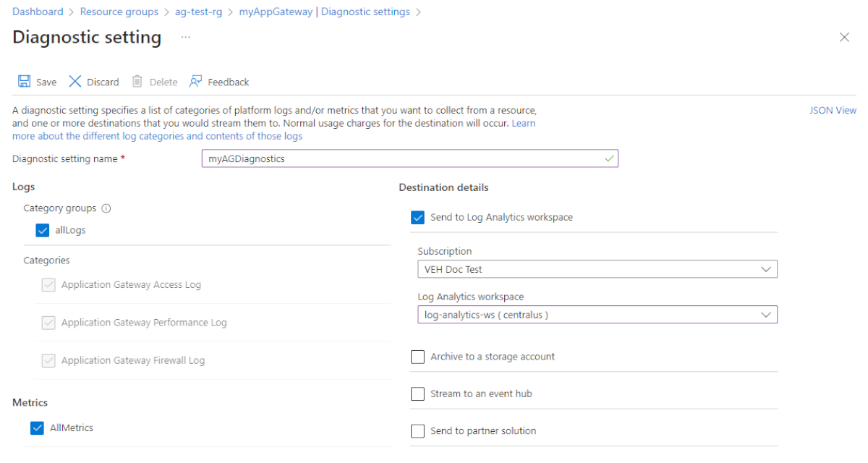The height and width of the screenshot is (463, 868).
Task: Enable Archive to a storage account
Action: (417, 356)
